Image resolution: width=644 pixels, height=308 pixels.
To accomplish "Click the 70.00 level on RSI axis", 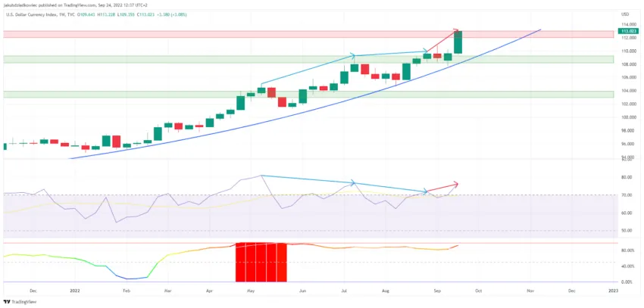I will (626, 195).
